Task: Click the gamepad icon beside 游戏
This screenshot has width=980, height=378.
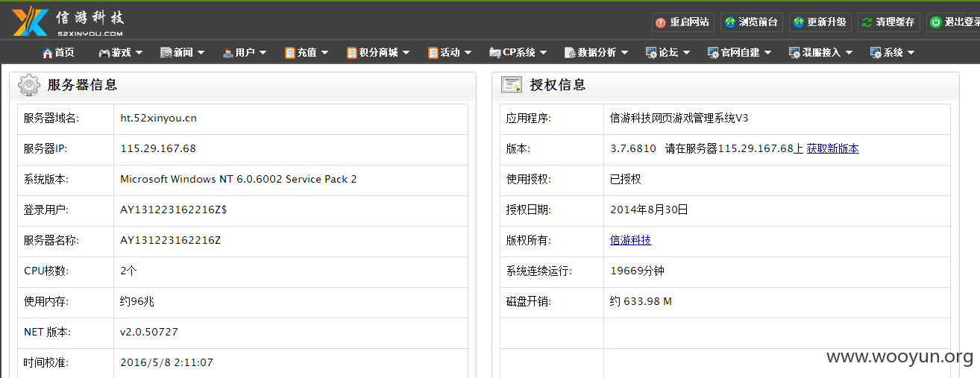Action: (104, 53)
